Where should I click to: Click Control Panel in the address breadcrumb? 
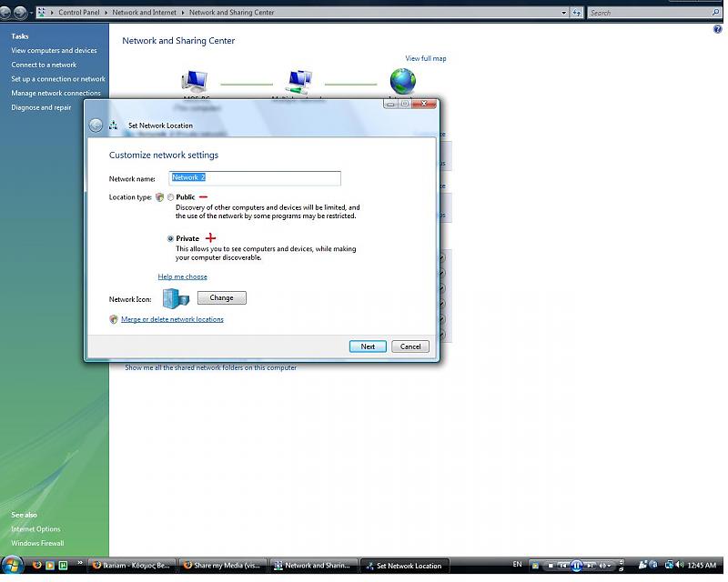point(79,13)
